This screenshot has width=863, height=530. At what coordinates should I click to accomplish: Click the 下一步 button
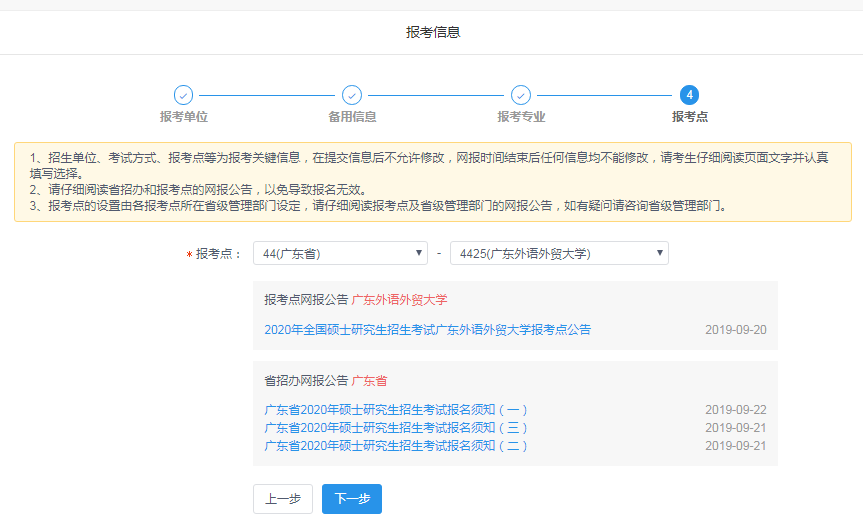(352, 499)
